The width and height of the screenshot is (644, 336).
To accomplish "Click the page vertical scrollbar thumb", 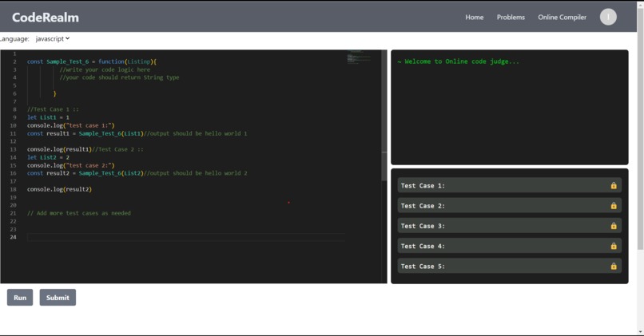I will point(640,128).
